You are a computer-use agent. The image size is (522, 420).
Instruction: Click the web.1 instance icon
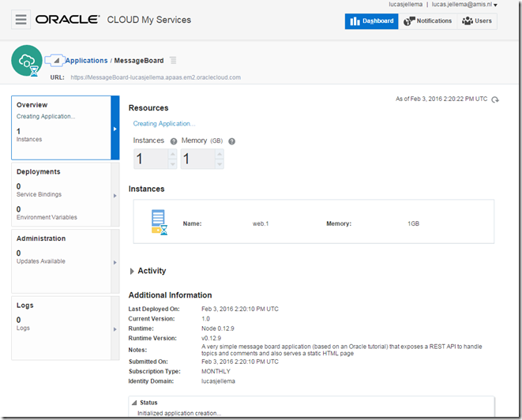(160, 223)
